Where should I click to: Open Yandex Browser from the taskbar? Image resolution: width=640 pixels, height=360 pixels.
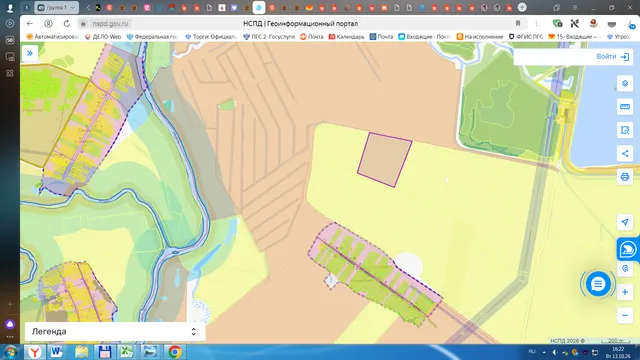(35, 352)
